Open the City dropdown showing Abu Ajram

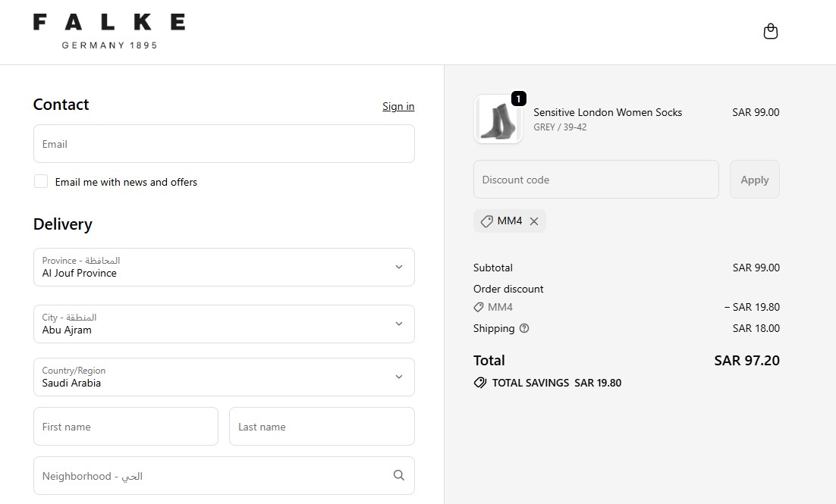click(x=224, y=324)
